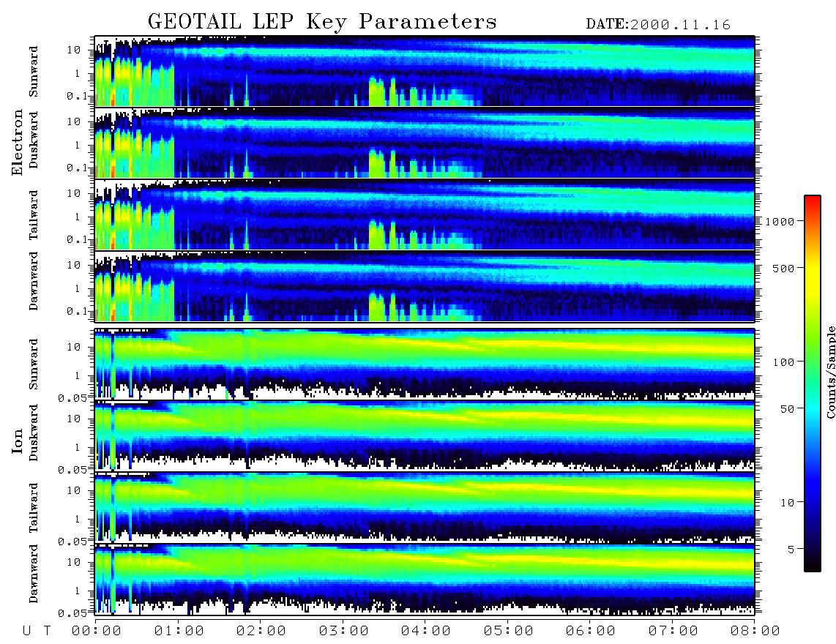
Task: Select the 04:00 time tick label
Action: click(426, 631)
